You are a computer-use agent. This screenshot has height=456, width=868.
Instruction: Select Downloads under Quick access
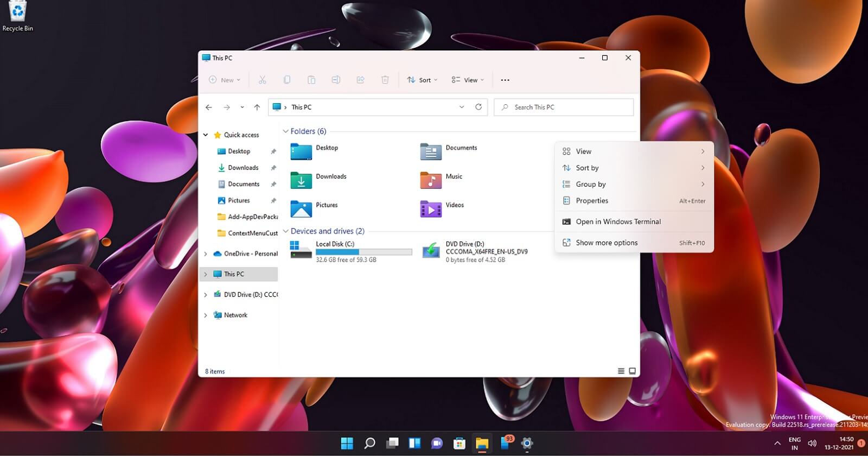pos(242,168)
